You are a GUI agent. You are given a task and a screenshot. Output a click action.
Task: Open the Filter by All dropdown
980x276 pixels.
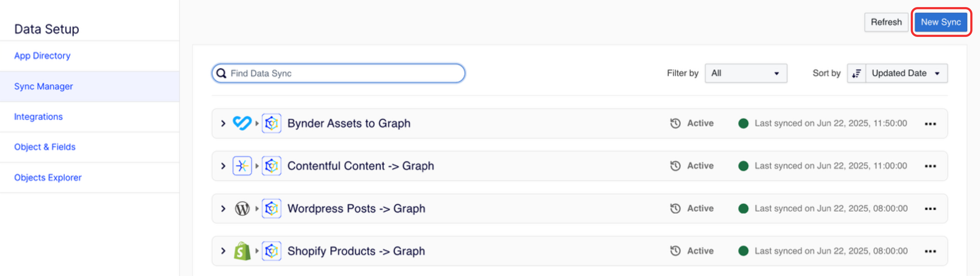point(746,73)
